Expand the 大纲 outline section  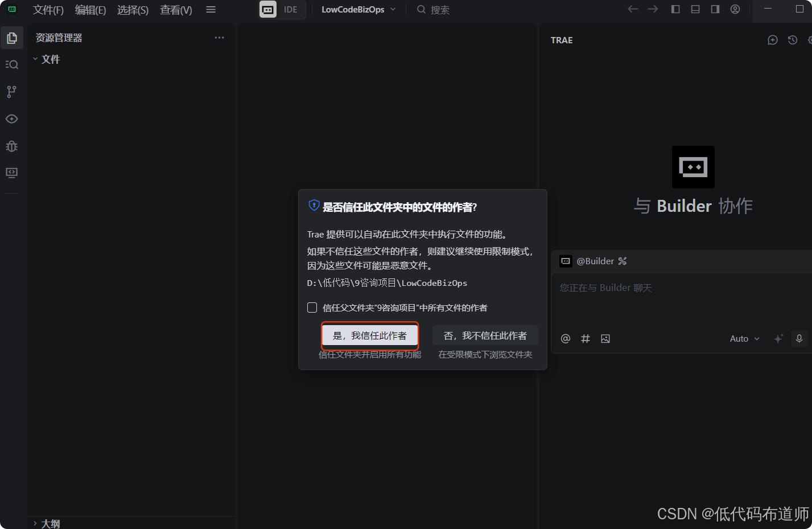pos(46,523)
